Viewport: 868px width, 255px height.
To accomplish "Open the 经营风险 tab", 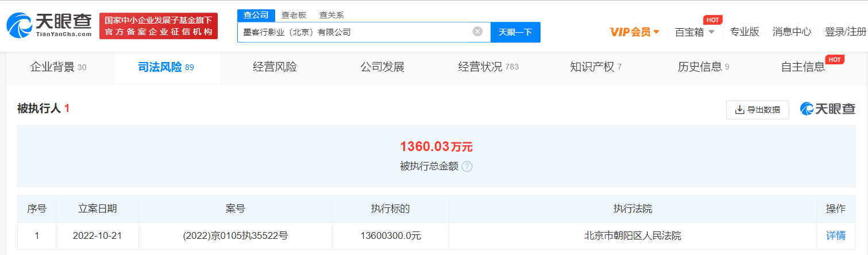I will pos(275,67).
